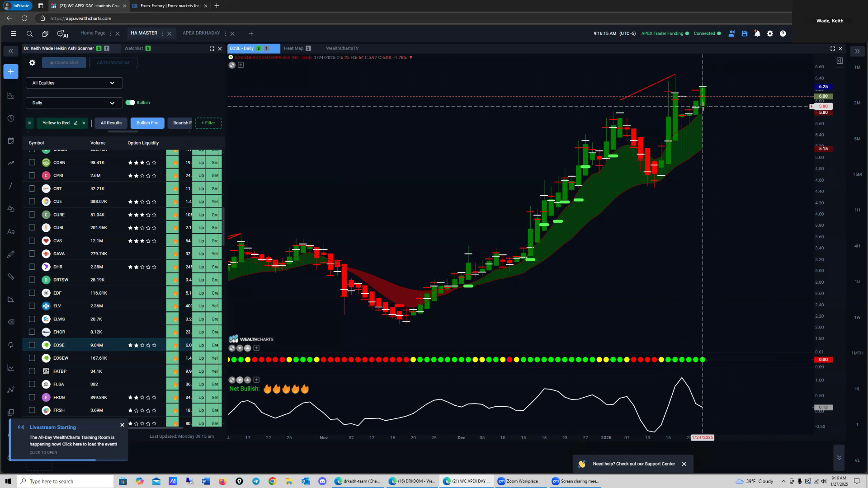
Task: Click the voice room people icon
Action: click(731, 33)
